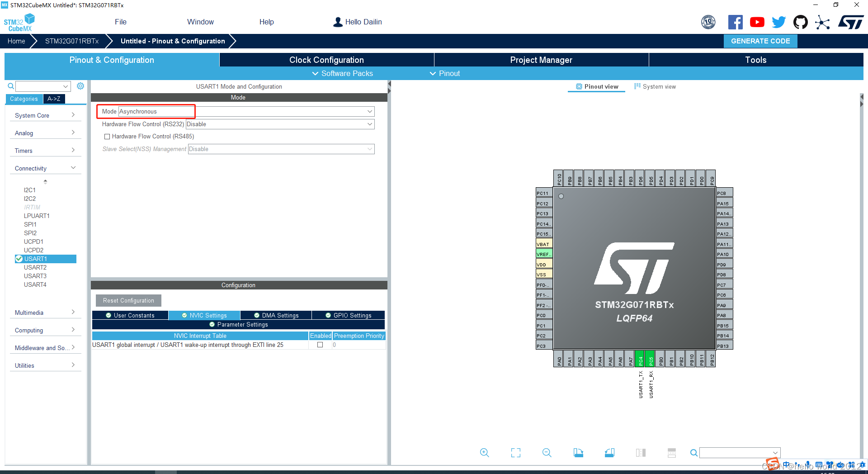Screen dimensions: 868x474
Task: Open Slave Select(NSS) Management dropdown
Action: coord(281,149)
